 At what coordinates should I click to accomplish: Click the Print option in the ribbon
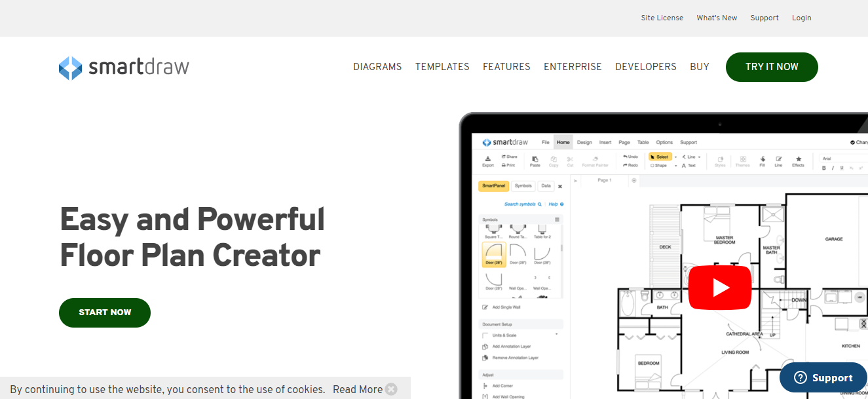[508, 165]
